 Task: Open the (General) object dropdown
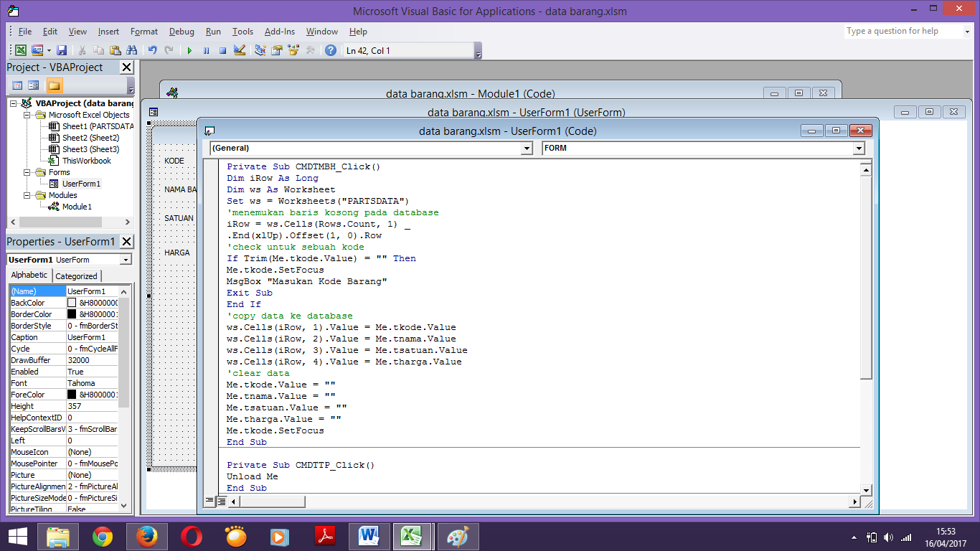point(526,148)
